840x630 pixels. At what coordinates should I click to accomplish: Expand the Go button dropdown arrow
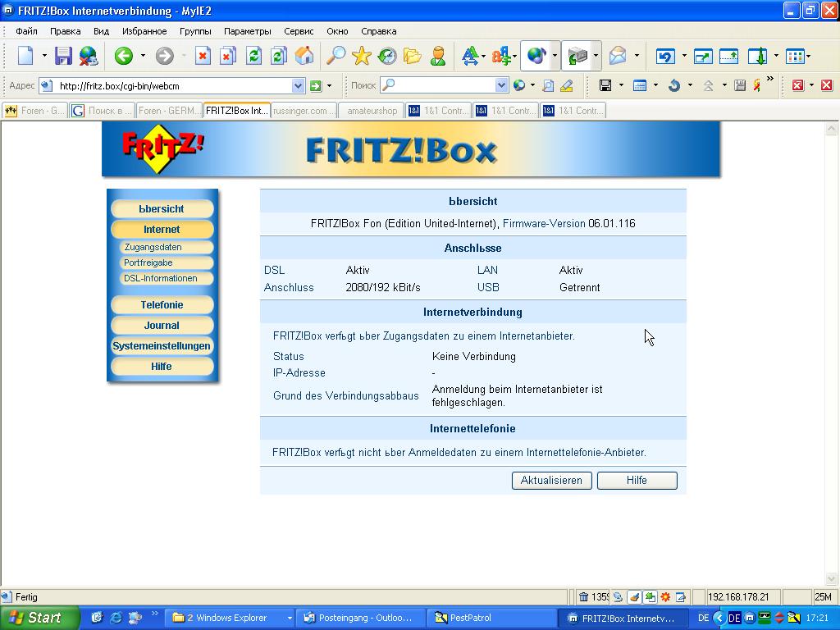(329, 85)
